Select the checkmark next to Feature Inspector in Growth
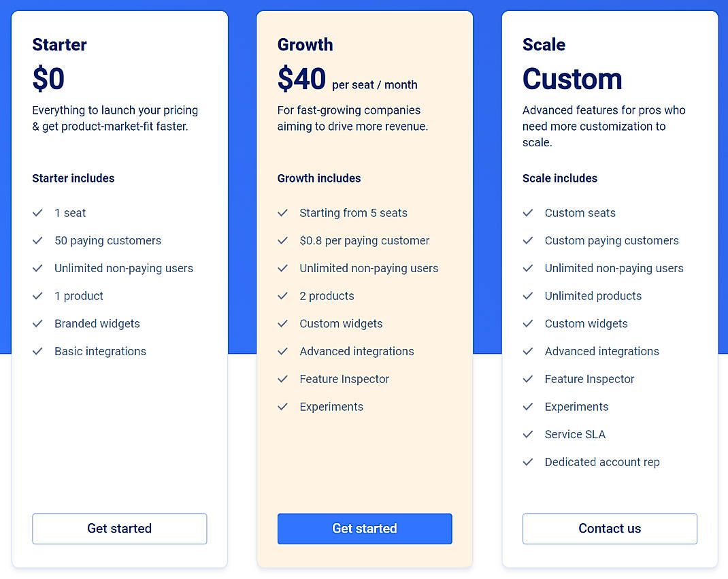This screenshot has height=579, width=728. (x=283, y=379)
